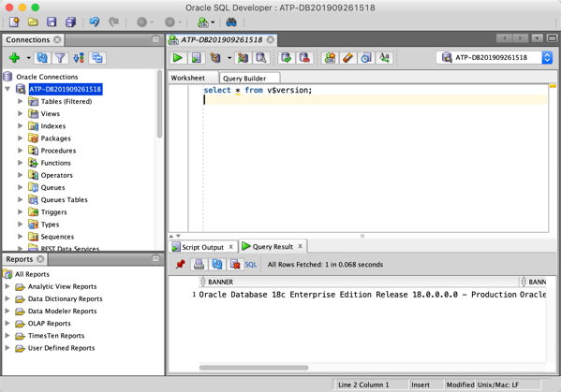Run the statement with the green play icon
The image size is (561, 392).
point(177,57)
